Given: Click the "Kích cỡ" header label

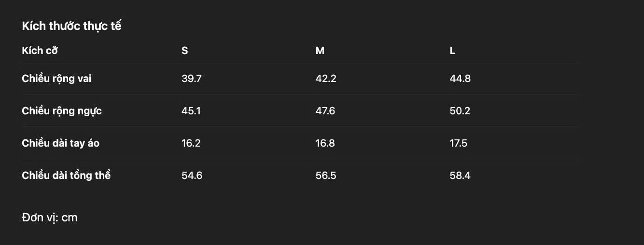Looking at the screenshot, I should (40, 51).
